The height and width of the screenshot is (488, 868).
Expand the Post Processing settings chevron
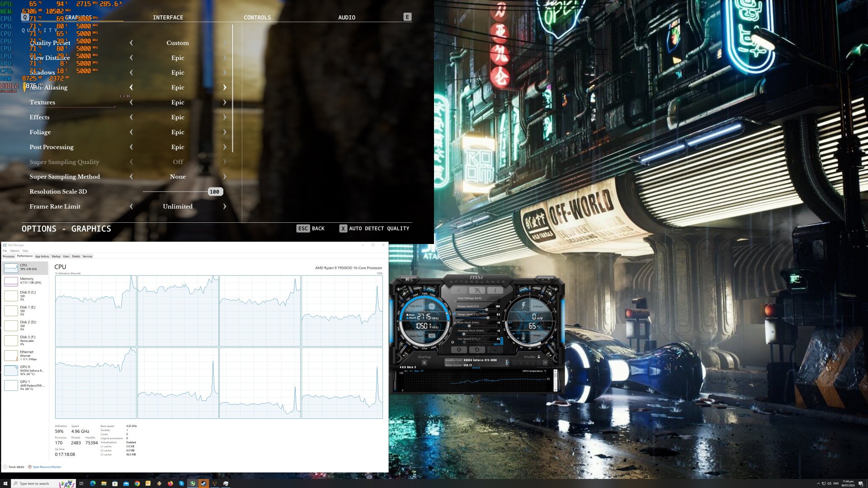(225, 146)
